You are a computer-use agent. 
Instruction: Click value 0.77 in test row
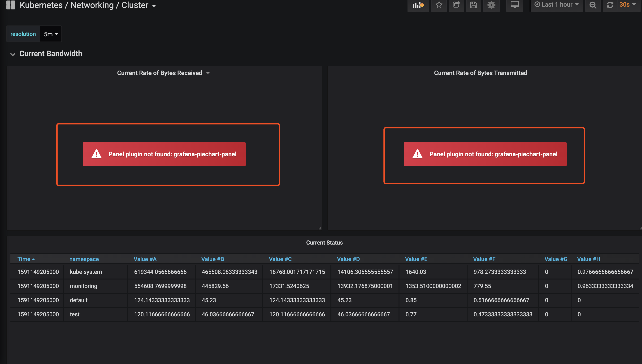(433, 314)
